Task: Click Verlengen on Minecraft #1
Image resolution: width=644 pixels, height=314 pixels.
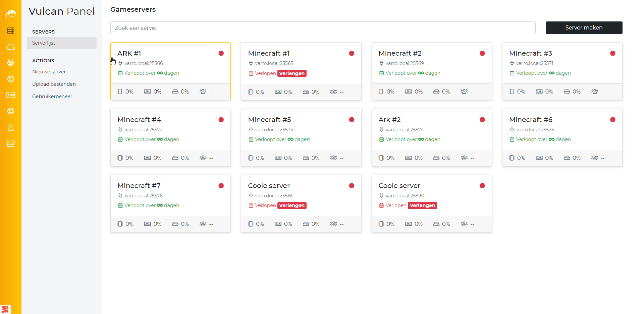Action: [x=292, y=73]
